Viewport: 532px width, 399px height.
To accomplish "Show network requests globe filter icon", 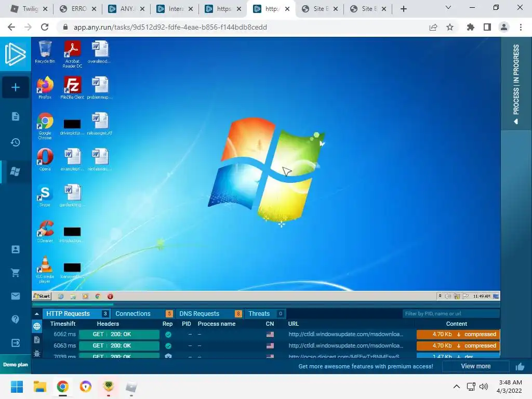I will click(x=37, y=326).
